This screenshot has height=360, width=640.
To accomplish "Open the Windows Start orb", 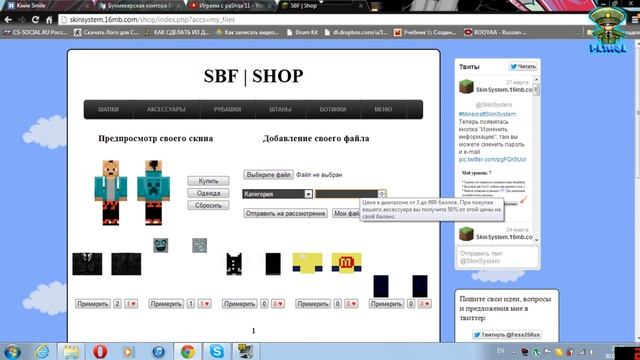I will click(x=12, y=351).
